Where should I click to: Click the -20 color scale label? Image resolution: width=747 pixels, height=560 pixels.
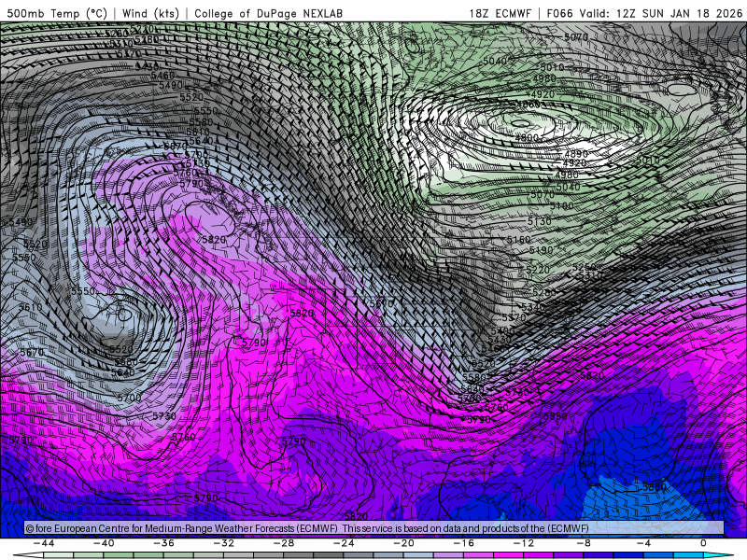[x=404, y=543]
